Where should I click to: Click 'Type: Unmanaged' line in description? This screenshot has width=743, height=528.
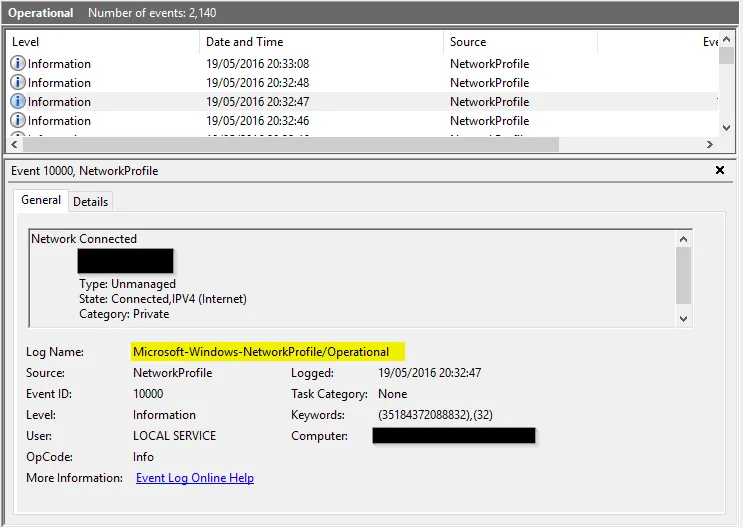[x=127, y=284]
